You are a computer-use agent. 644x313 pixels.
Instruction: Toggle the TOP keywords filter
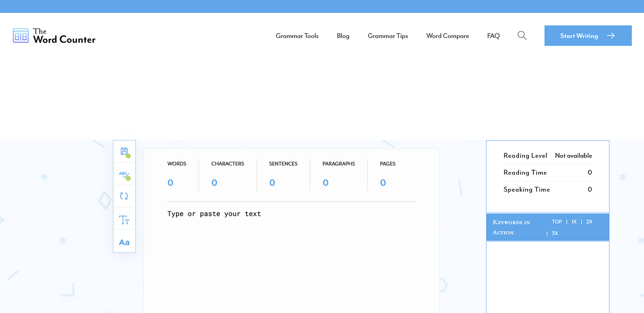(556, 221)
